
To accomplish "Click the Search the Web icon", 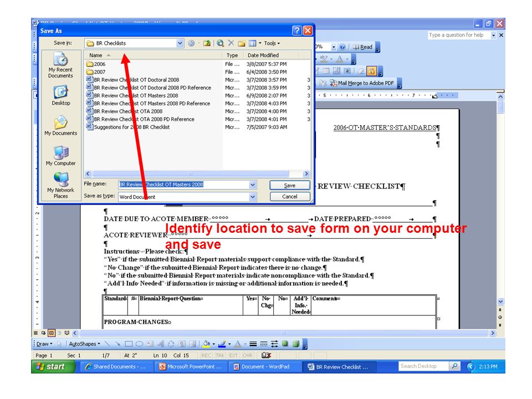I will [220, 43].
